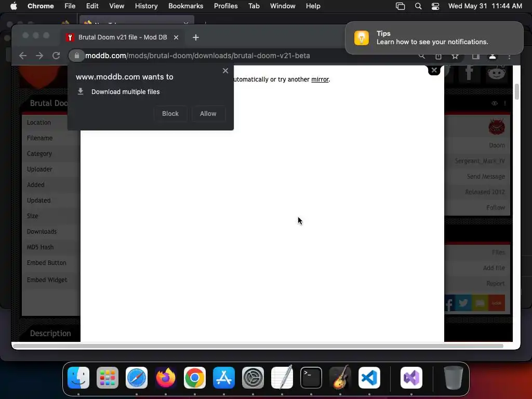Click the Chrome forward arrow

[39, 56]
